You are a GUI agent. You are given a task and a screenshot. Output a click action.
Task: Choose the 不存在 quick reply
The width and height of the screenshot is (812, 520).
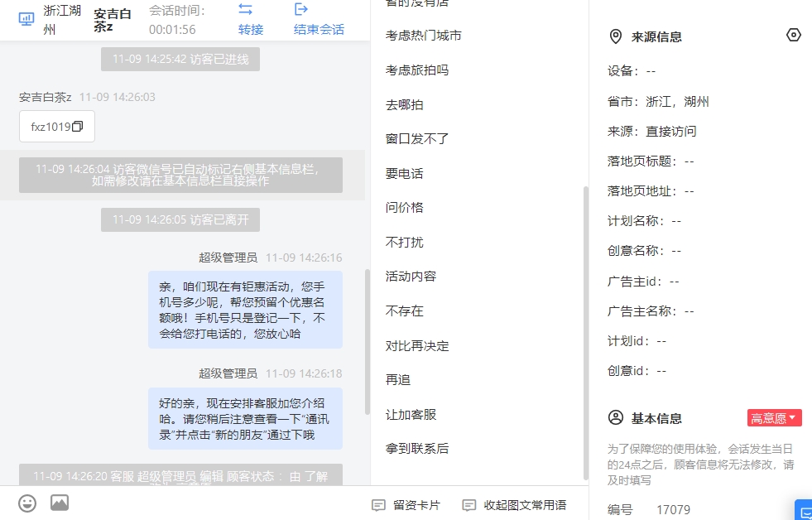405,311
